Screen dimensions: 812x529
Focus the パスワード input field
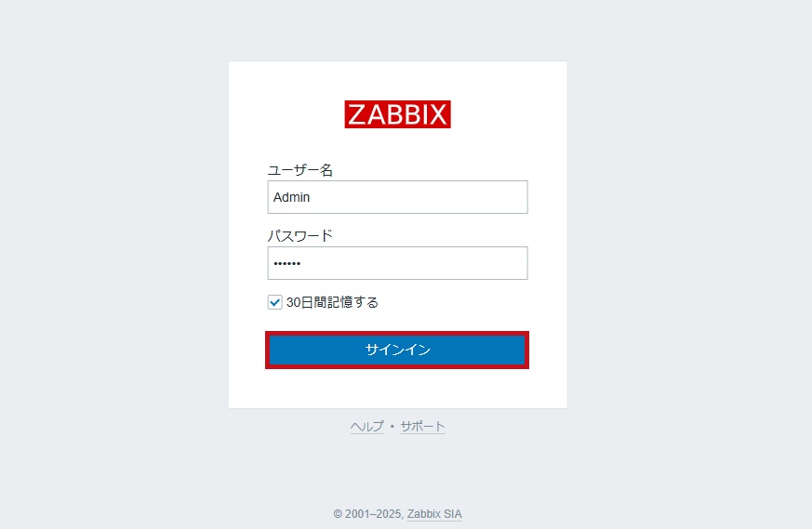pos(397,263)
